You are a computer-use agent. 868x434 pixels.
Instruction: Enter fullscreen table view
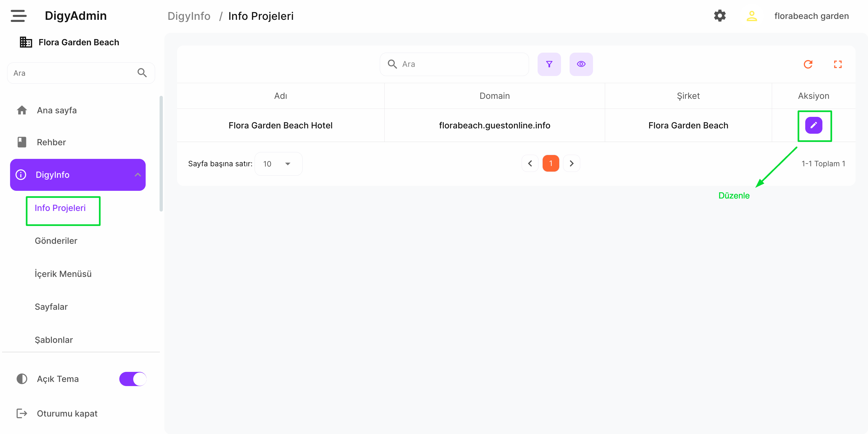point(838,64)
